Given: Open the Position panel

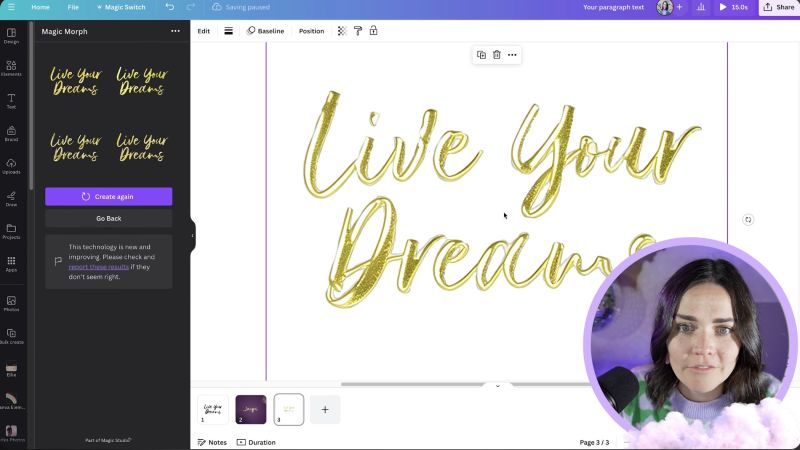Looking at the screenshot, I should coord(311,31).
